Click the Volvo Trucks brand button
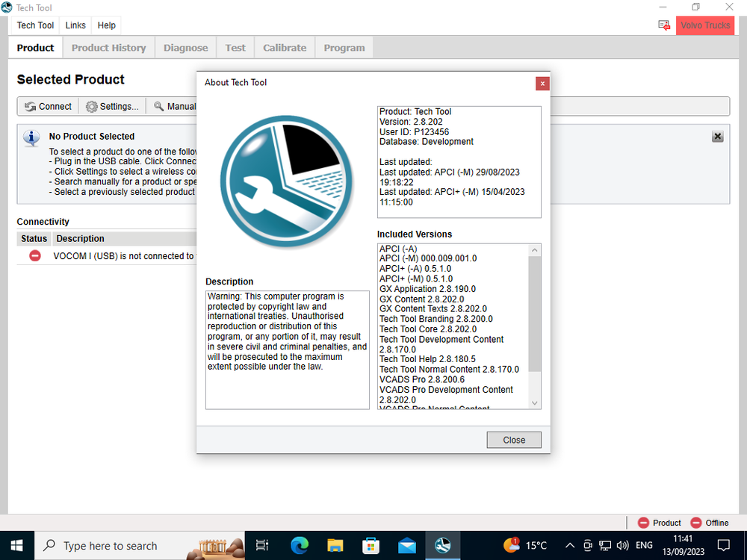Image resolution: width=747 pixels, height=560 pixels. pyautogui.click(x=705, y=25)
